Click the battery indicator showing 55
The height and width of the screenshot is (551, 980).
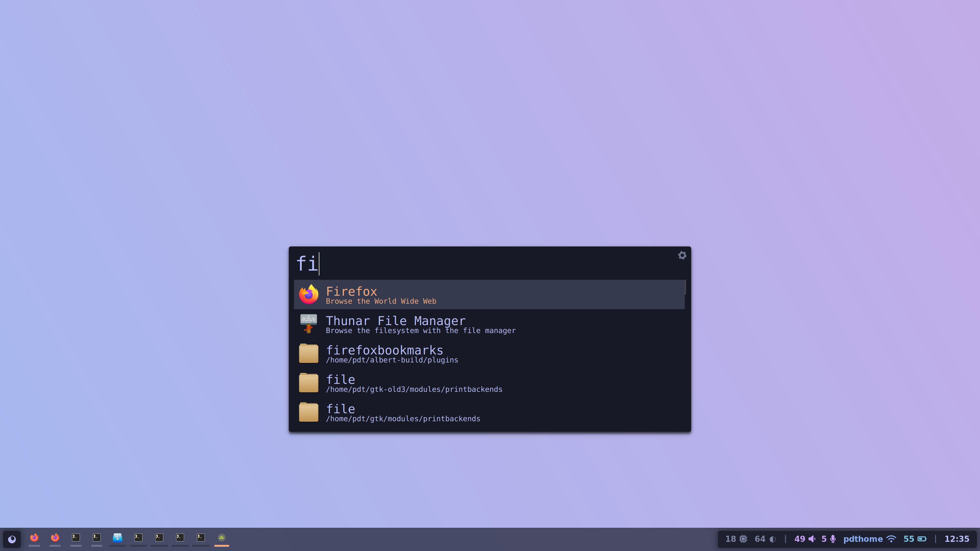point(915,539)
